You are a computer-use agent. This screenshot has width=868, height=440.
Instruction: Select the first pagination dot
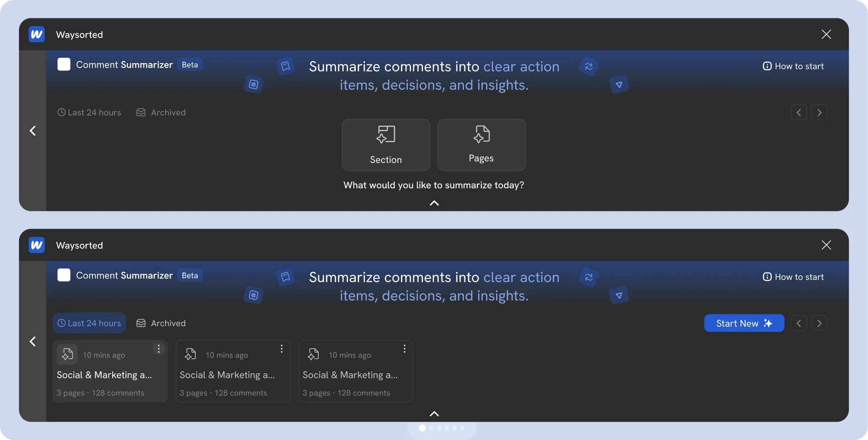[422, 428]
